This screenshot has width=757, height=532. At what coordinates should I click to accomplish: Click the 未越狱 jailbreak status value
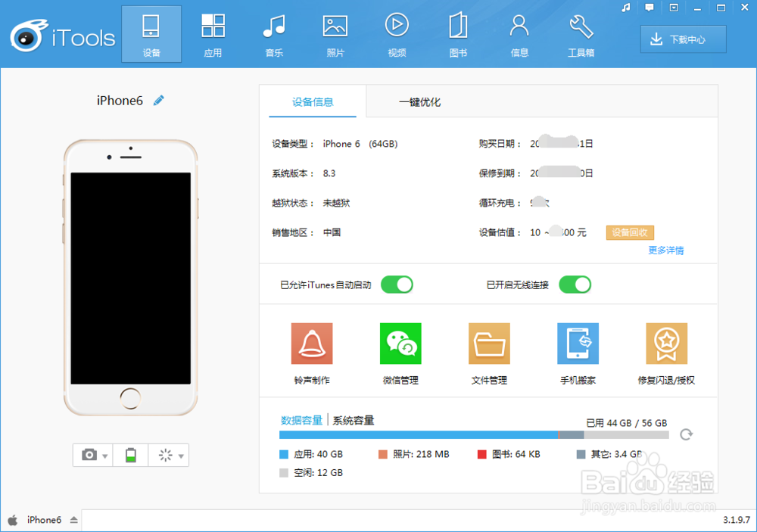(x=337, y=203)
